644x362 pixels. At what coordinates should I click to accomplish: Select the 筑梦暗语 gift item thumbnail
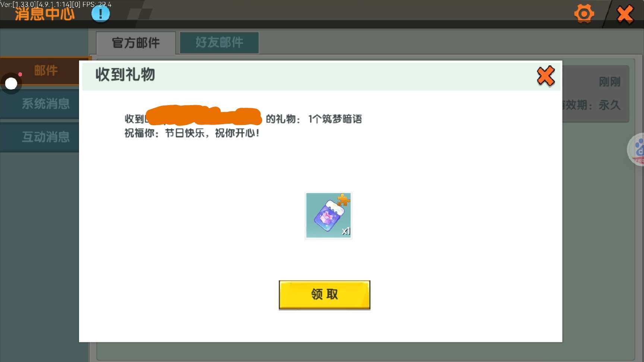pyautogui.click(x=328, y=215)
